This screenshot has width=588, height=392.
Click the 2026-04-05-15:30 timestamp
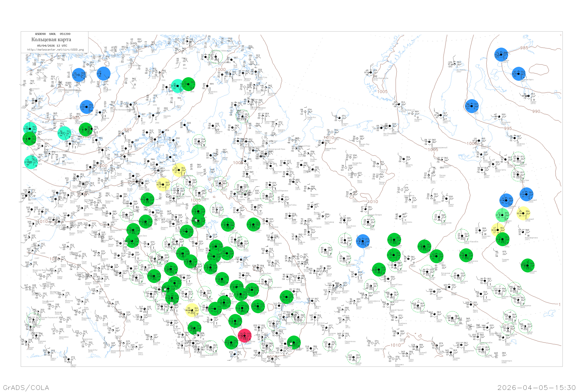[x=536, y=387]
